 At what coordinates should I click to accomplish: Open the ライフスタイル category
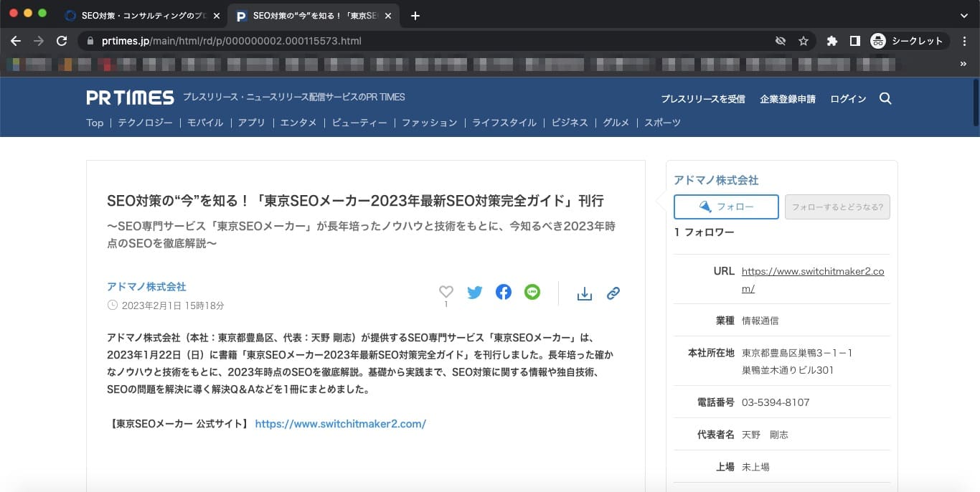(504, 123)
